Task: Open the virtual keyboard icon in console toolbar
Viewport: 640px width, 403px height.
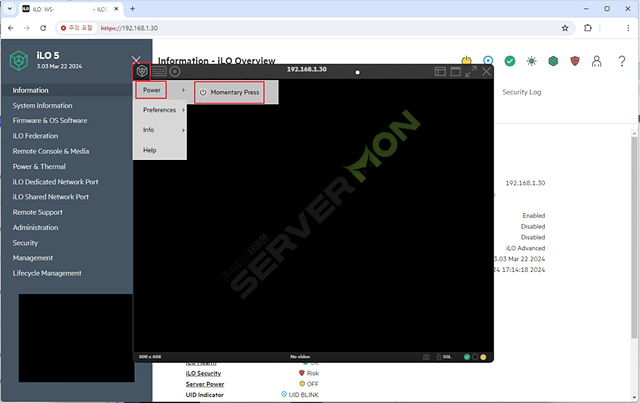Action: [159, 71]
